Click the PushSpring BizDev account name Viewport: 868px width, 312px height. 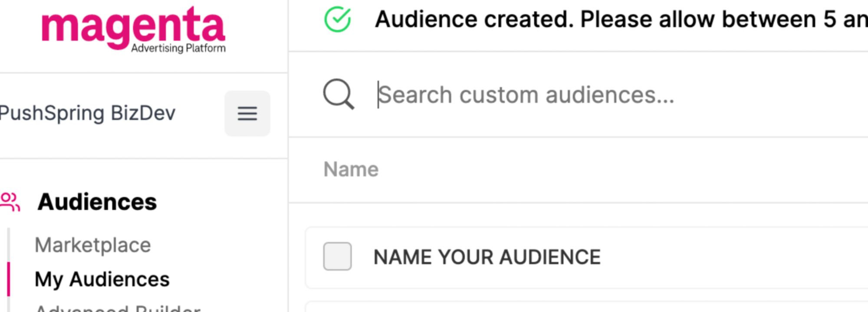coord(88,114)
